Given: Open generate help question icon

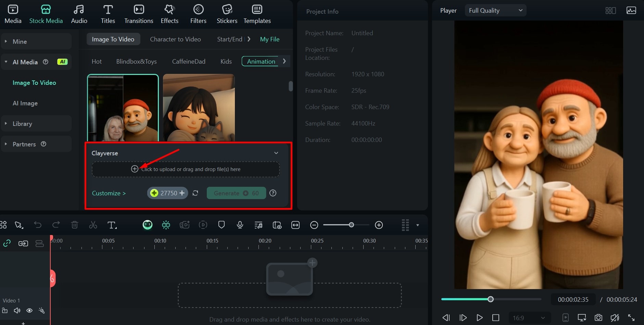Looking at the screenshot, I should click(x=273, y=193).
